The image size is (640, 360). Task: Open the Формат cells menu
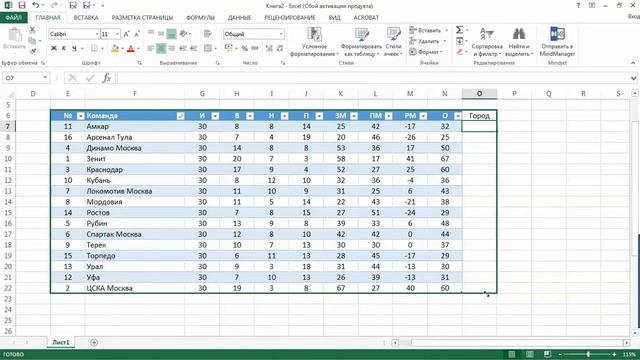425,52
